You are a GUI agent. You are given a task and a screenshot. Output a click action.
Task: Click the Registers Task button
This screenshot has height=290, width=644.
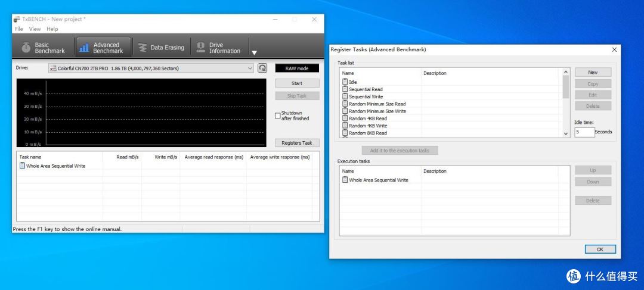click(297, 143)
